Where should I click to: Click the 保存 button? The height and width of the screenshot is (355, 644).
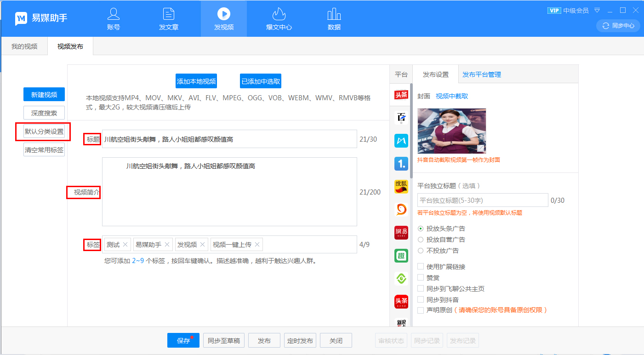click(183, 341)
